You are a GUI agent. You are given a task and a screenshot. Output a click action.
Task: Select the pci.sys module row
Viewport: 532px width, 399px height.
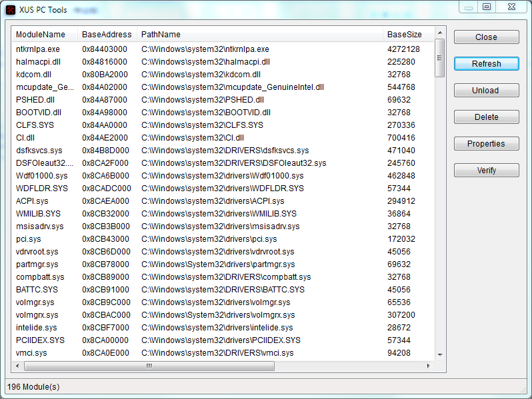point(223,239)
